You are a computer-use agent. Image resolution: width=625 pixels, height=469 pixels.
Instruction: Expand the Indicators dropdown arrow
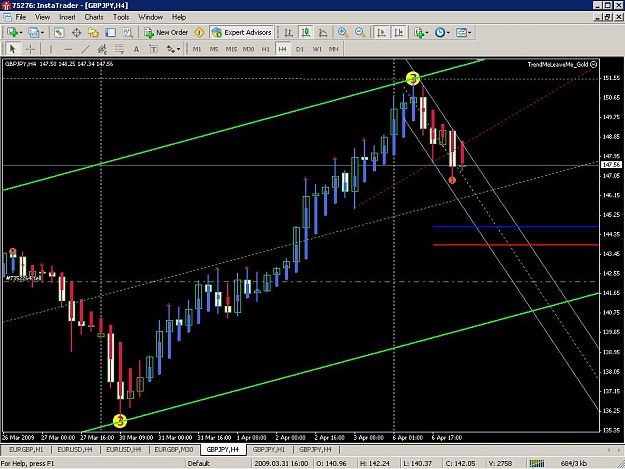(x=427, y=33)
